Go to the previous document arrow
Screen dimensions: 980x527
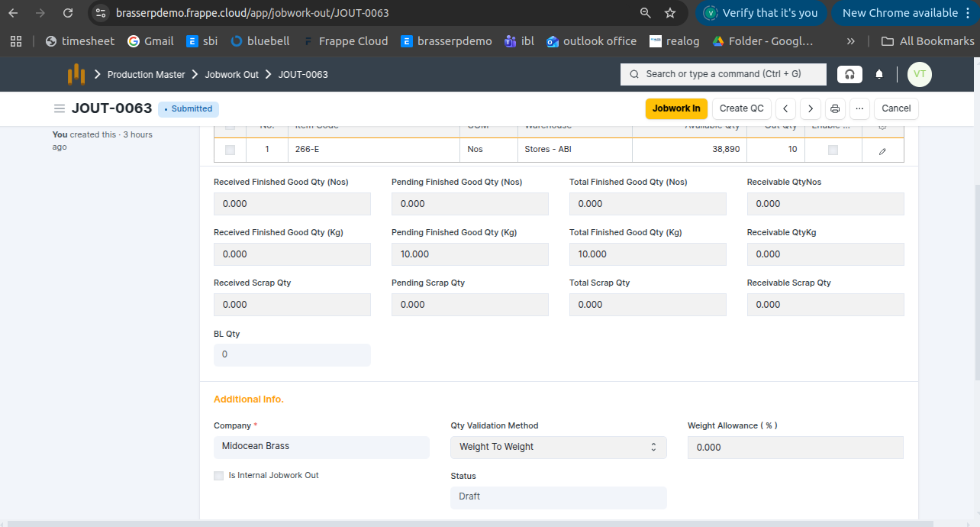pos(786,108)
